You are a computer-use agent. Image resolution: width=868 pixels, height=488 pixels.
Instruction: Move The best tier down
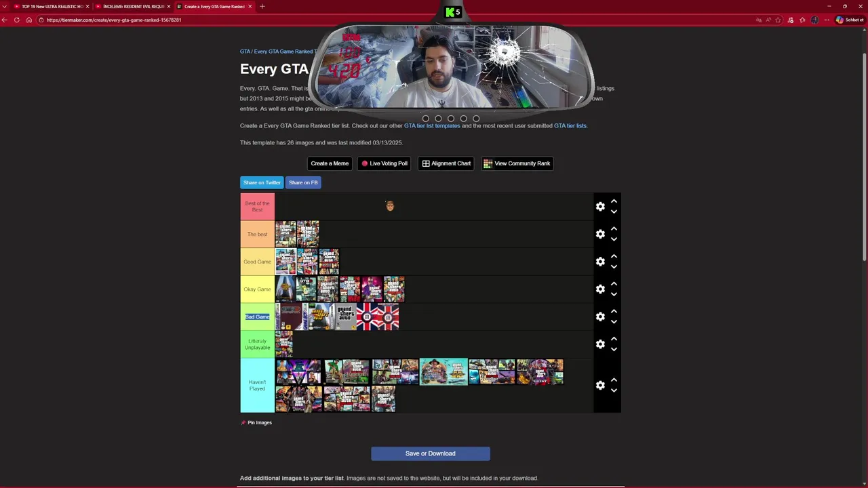coord(614,239)
